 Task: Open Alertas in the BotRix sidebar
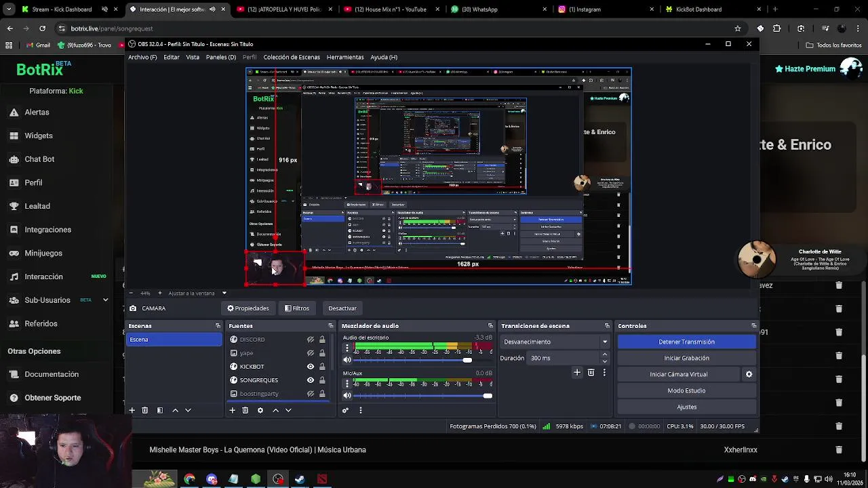[37, 112]
